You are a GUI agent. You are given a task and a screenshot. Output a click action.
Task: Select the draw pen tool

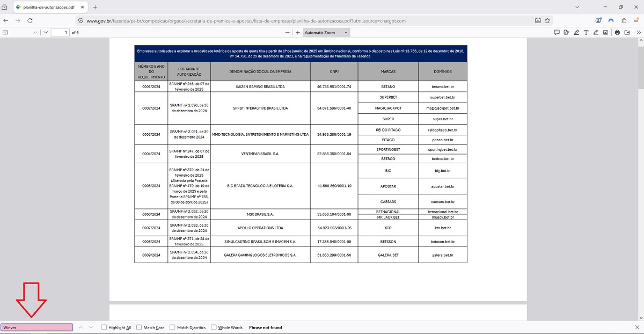[596, 32]
